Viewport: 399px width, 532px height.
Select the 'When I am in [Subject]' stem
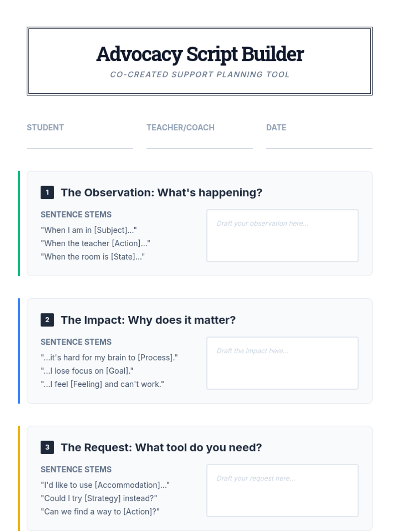coord(89,230)
